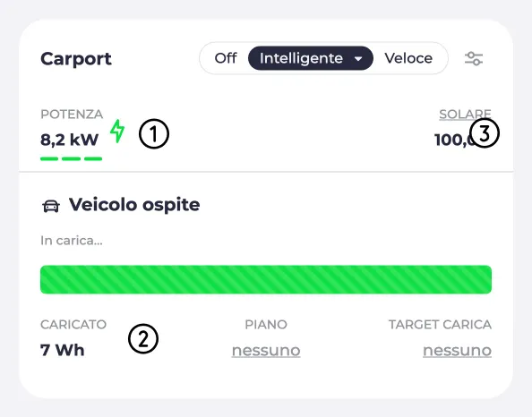The width and height of the screenshot is (532, 417).
Task: Click the green phase indicator dashes
Action: coord(72,158)
